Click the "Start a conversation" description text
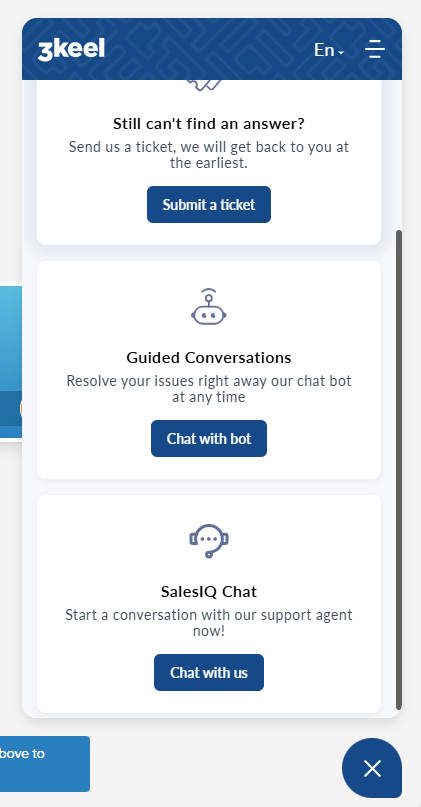 (x=209, y=623)
